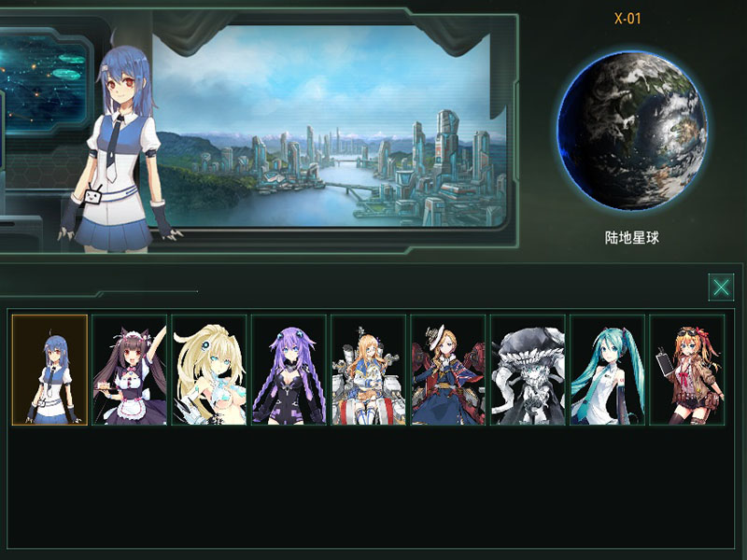Select the highlighted blue-haired schoolgirl portrait thumbnail
Viewport: 747px width, 560px height.
(49, 370)
